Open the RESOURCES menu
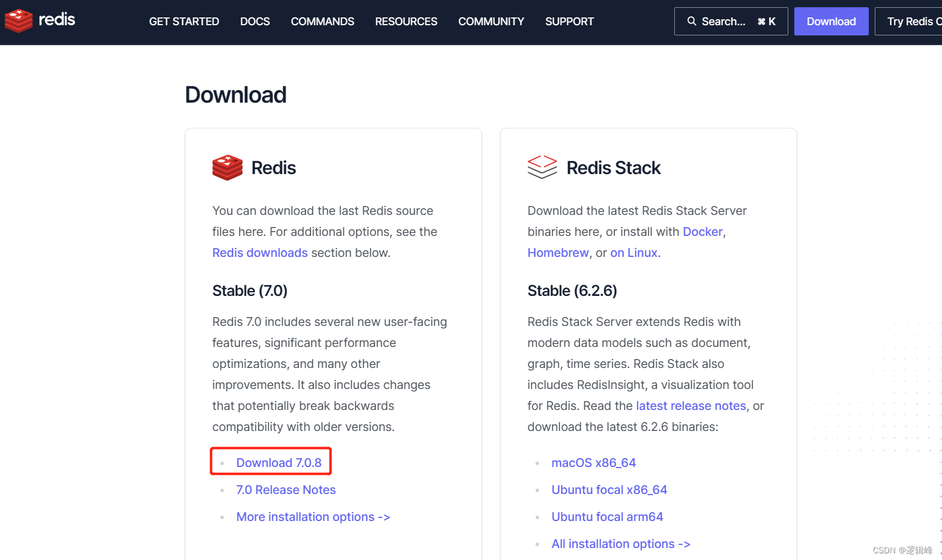The width and height of the screenshot is (942, 560). click(406, 22)
